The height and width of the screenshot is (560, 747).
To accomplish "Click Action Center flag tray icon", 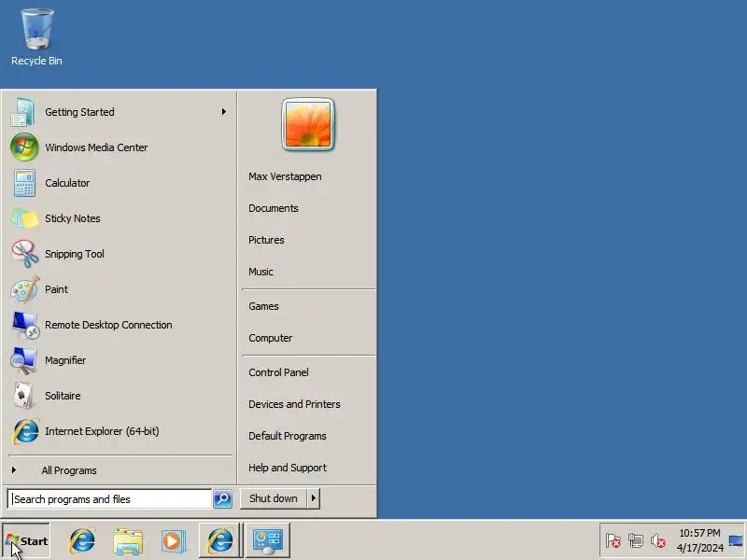I will [613, 540].
